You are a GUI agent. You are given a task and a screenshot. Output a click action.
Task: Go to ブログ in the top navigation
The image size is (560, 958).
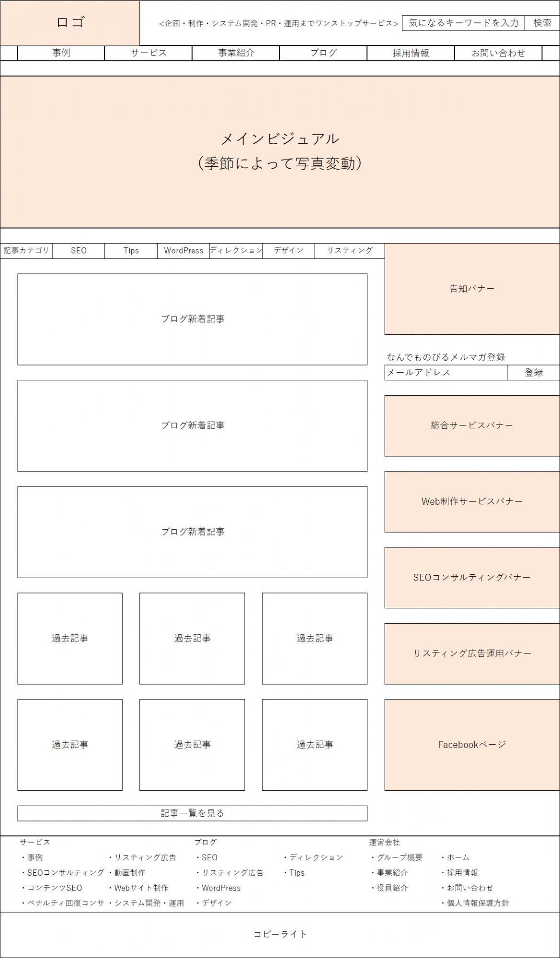323,53
